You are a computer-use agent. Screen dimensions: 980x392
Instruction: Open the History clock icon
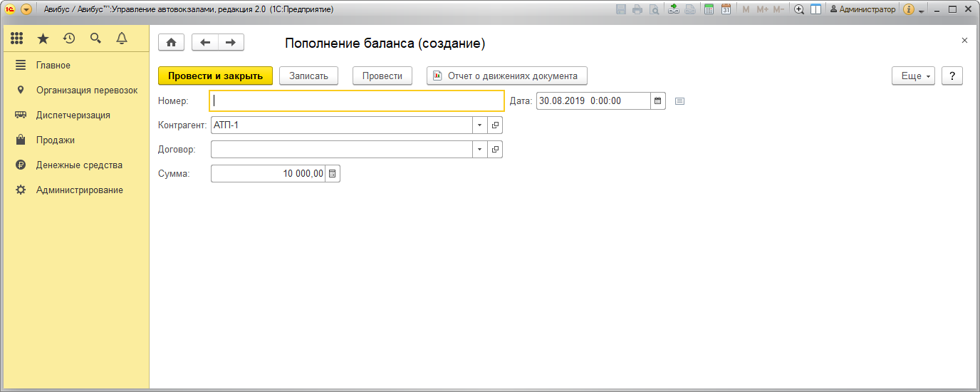click(x=69, y=38)
